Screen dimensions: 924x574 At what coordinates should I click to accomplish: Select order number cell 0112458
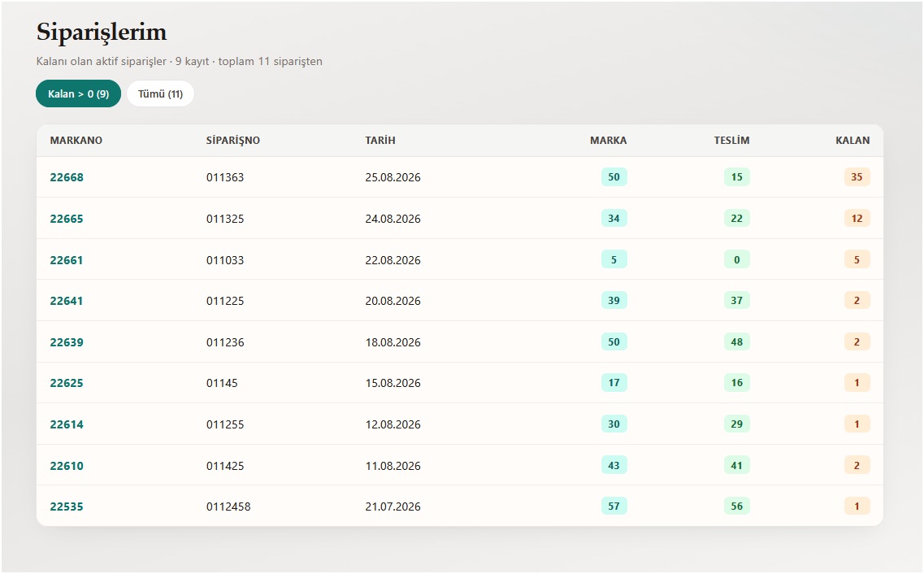[x=228, y=507]
